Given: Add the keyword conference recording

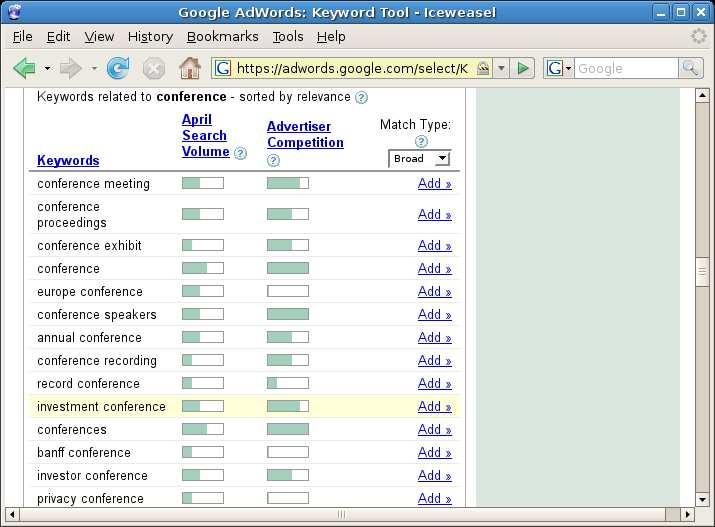Looking at the screenshot, I should (x=435, y=360).
